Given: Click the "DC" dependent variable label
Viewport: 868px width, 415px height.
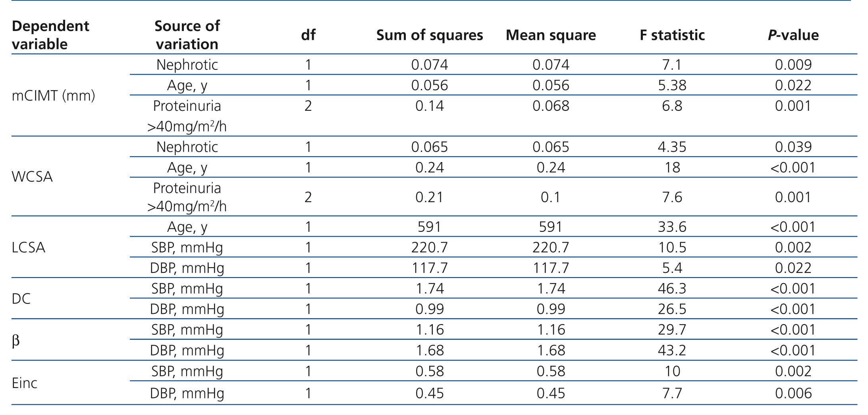Looking at the screenshot, I should (x=21, y=299).
